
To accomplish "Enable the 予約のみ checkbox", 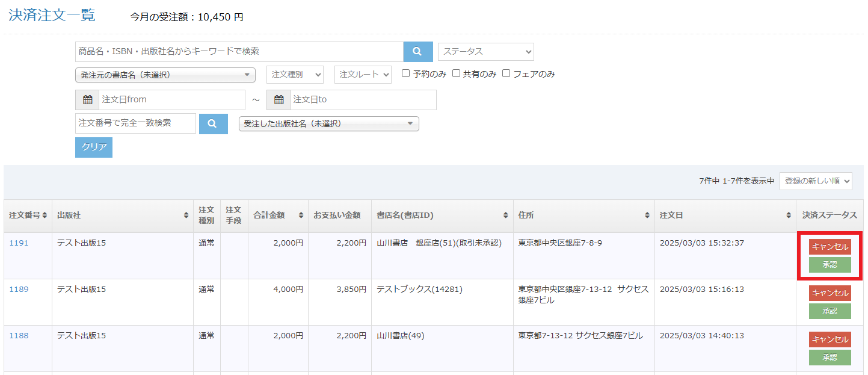I will point(405,73).
